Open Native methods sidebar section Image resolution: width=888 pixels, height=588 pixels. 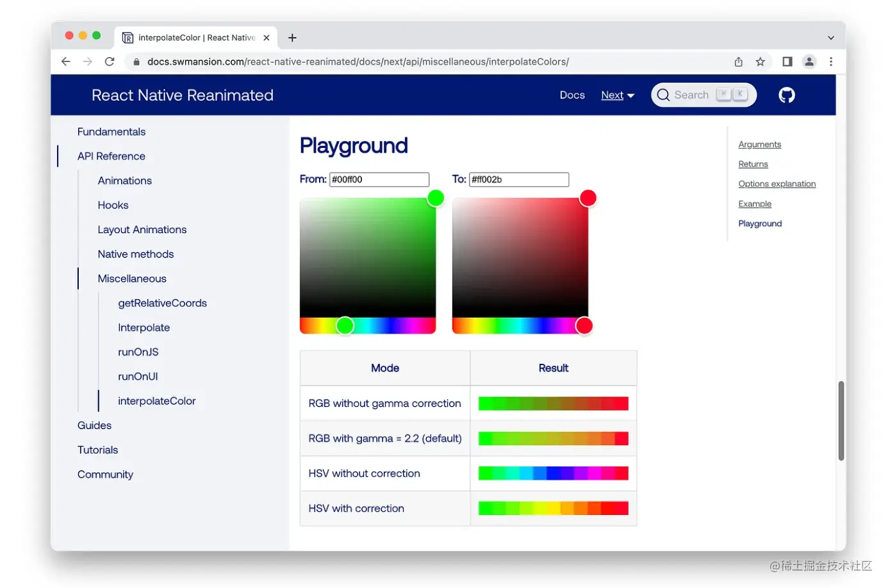[136, 254]
